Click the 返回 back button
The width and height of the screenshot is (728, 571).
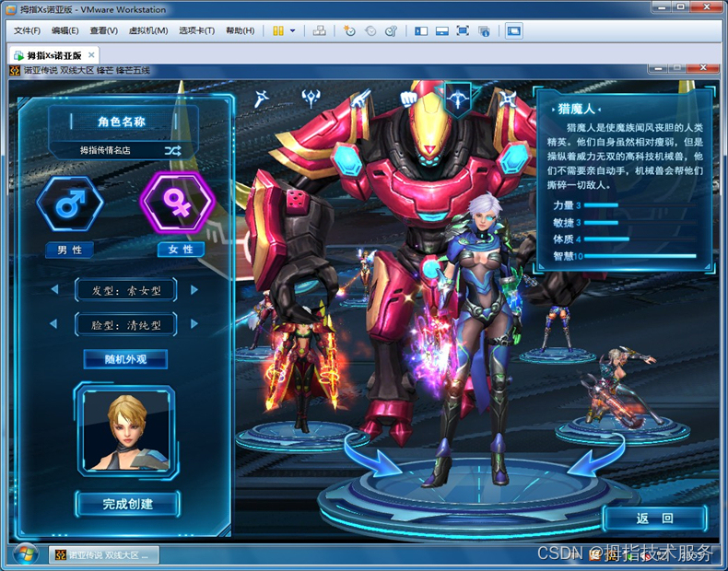(654, 519)
